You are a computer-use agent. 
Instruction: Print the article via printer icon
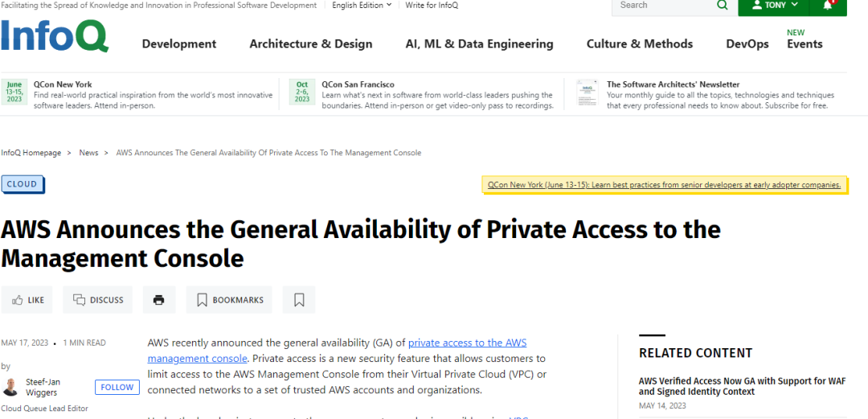click(159, 300)
